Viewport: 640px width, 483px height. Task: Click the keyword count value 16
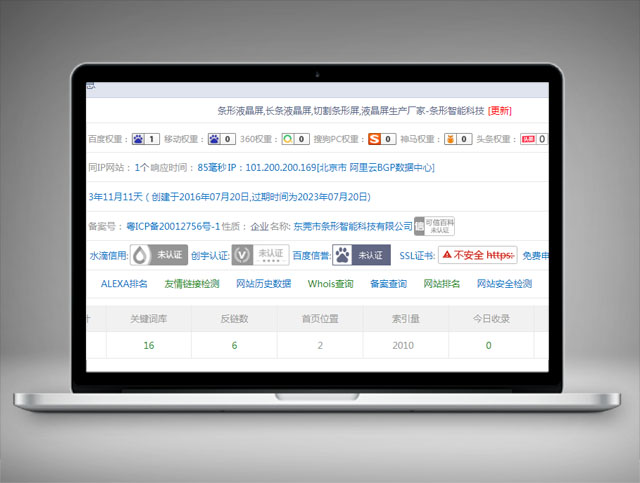(149, 345)
